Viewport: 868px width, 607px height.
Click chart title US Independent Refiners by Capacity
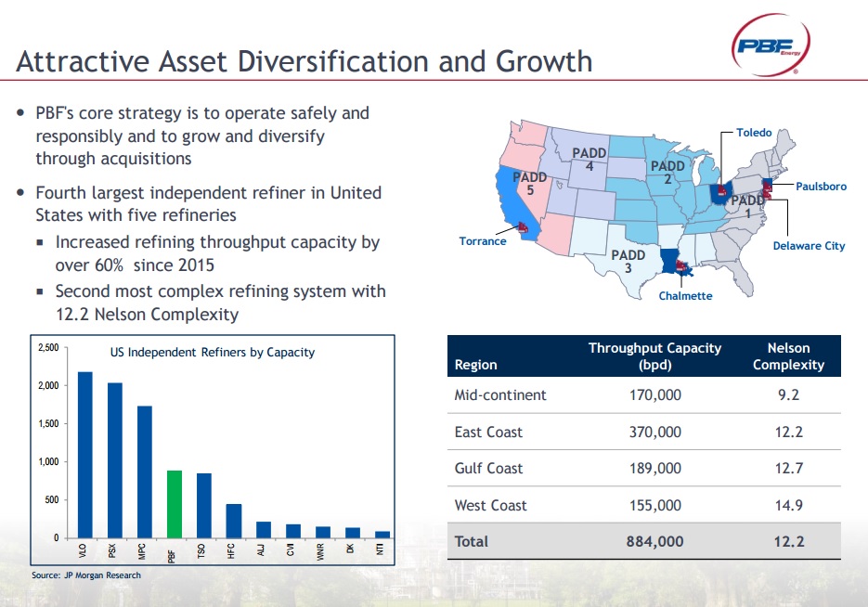(x=213, y=353)
